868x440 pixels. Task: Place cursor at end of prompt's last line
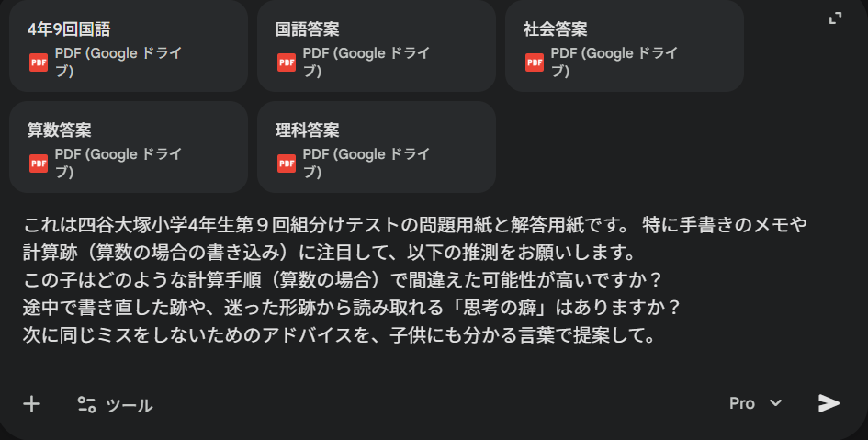pyautogui.click(x=659, y=334)
